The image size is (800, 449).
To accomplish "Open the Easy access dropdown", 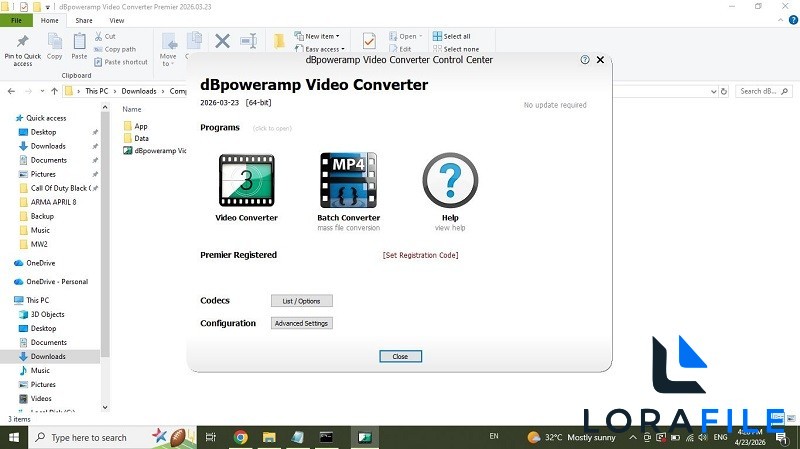I will coord(319,49).
